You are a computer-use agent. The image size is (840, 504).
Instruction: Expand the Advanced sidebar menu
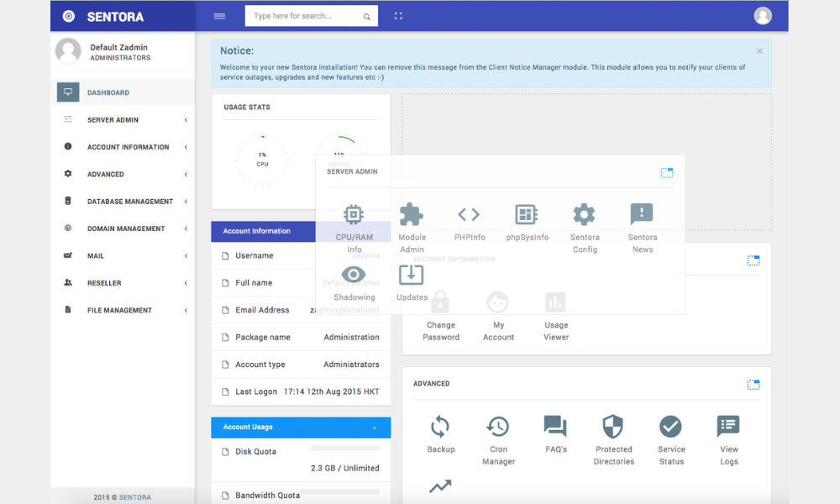click(123, 174)
